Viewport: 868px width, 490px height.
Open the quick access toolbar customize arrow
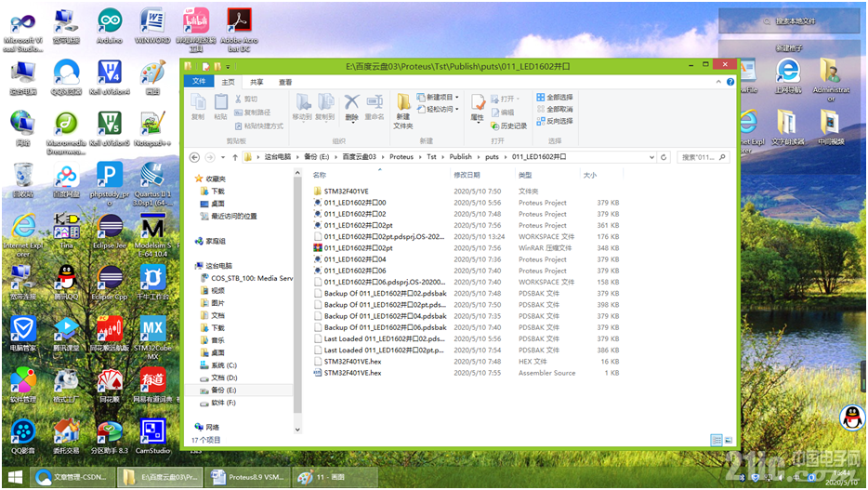(x=228, y=67)
